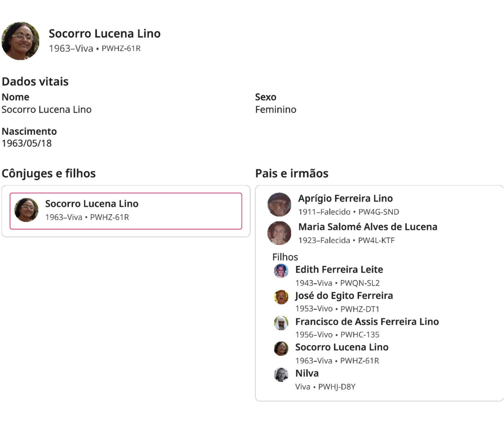
Task: Click the ID PWHZ-61R in the header
Action: pos(121,49)
